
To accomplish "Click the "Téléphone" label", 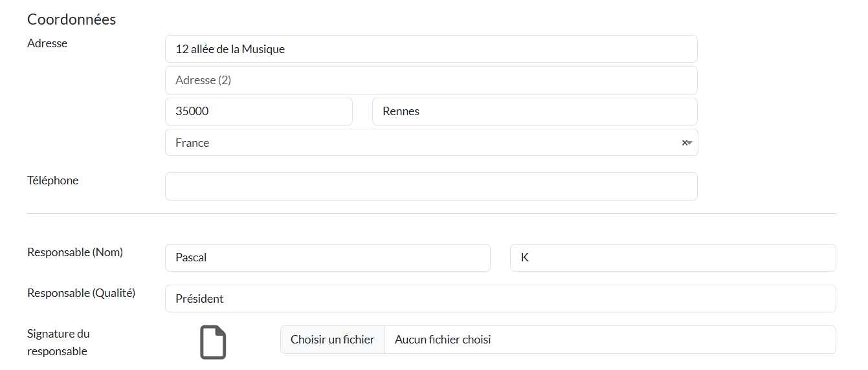I will click(x=53, y=180).
